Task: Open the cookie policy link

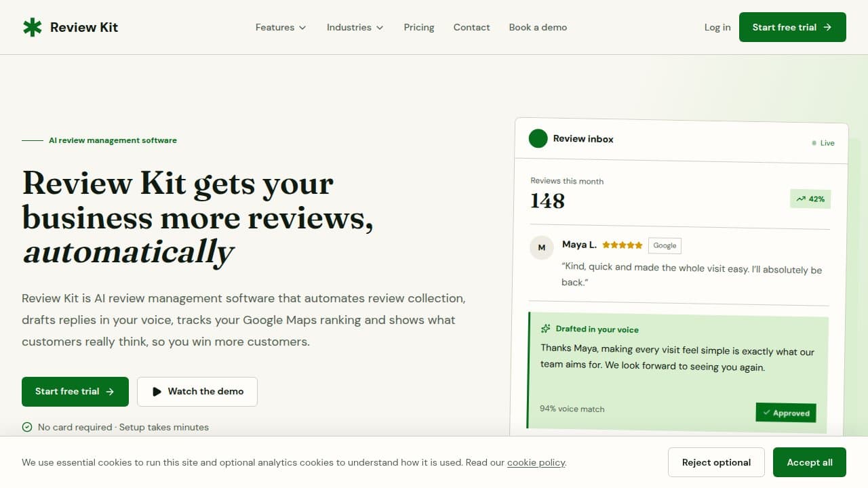Action: click(x=536, y=462)
